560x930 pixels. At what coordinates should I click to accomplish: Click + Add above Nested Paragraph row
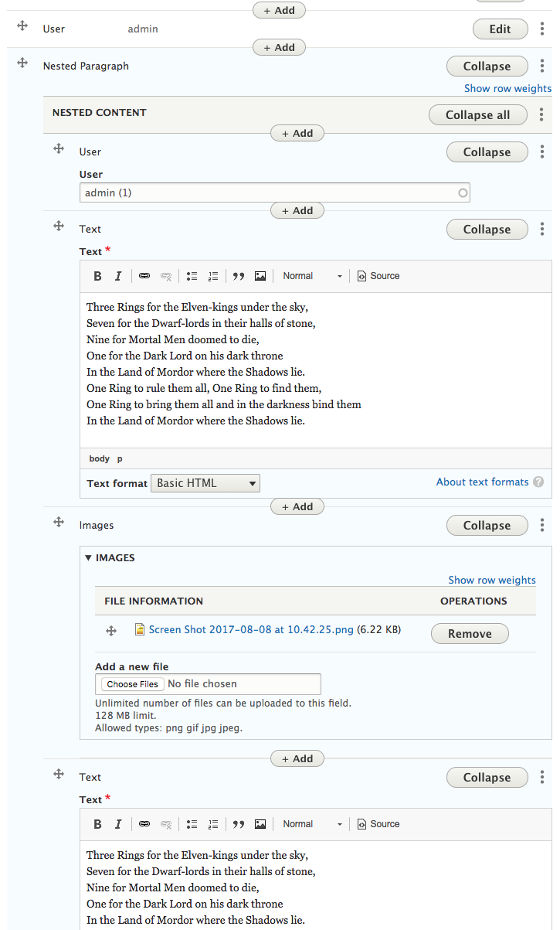click(x=279, y=47)
